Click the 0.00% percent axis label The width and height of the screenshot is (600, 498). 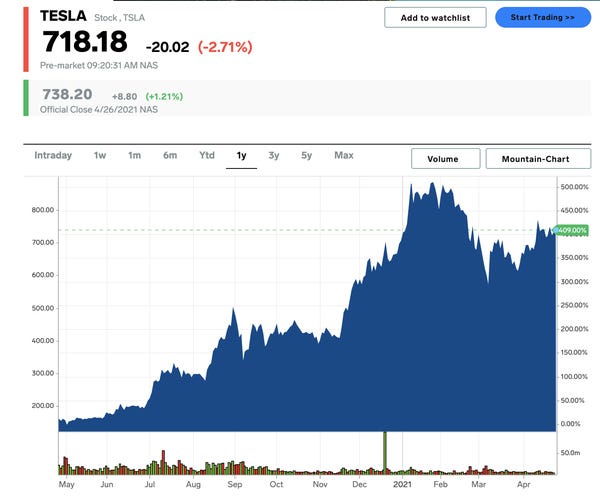pyautogui.click(x=570, y=424)
